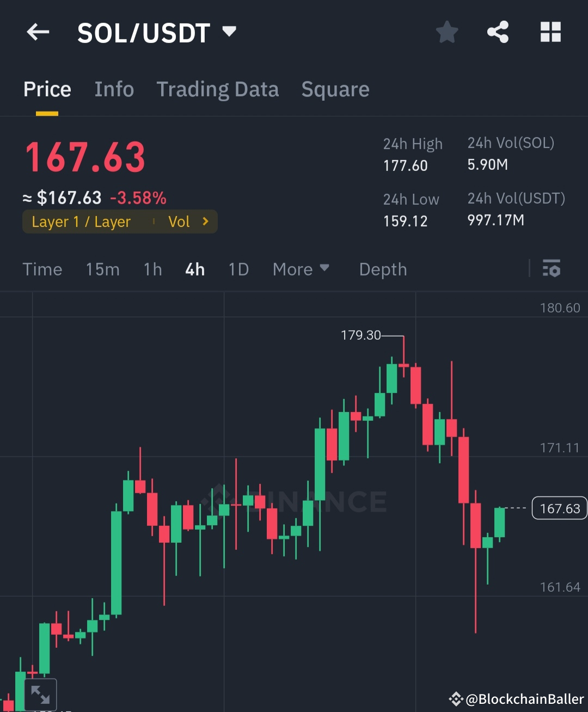Open the share options icon
The image size is (588, 712).
point(498,32)
